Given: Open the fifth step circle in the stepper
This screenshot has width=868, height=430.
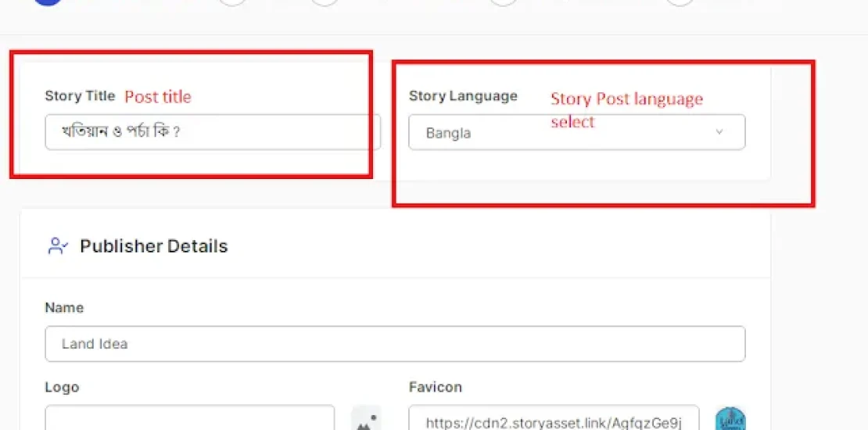Looking at the screenshot, I should coord(680,2).
